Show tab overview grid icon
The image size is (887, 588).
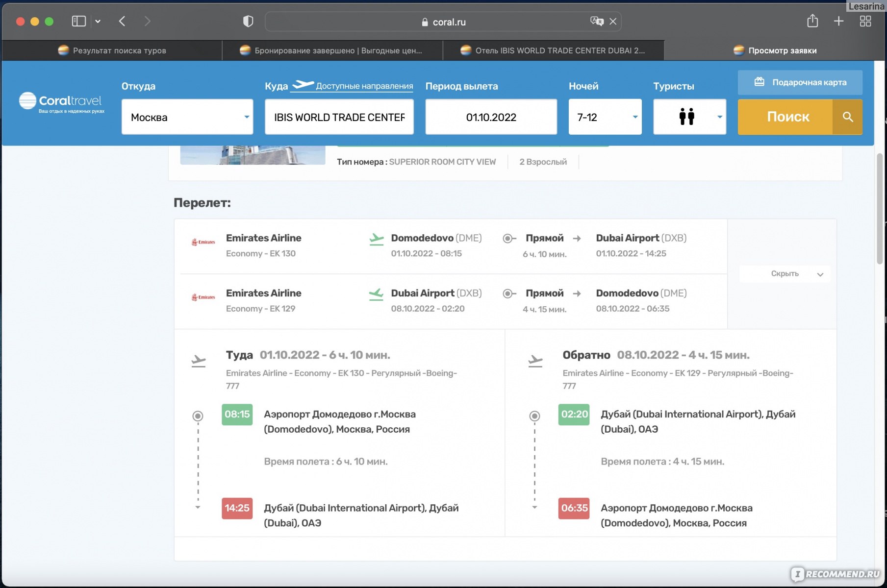865,21
